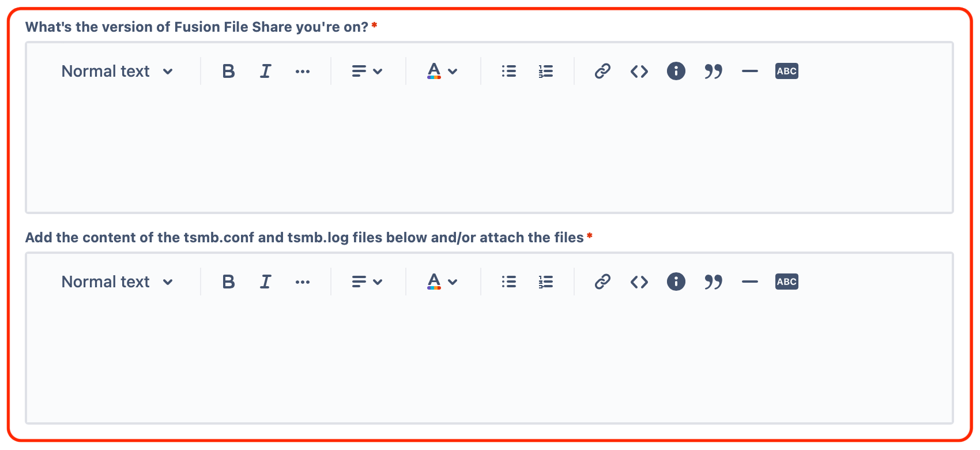
Task: Insert block quote in version editor
Action: coord(713,72)
